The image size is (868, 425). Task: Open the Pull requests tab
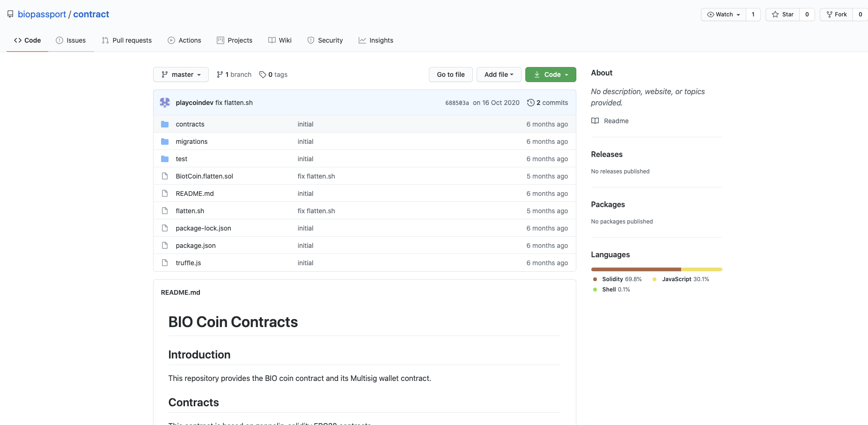[x=127, y=40]
